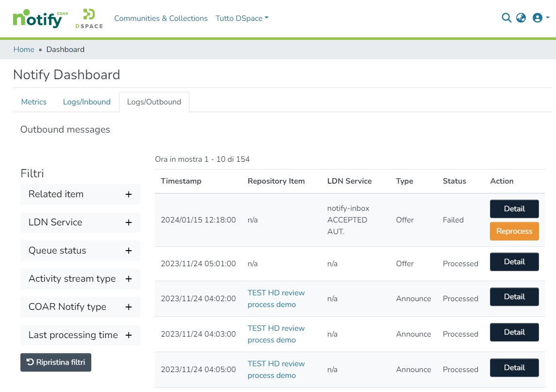Image resolution: width=556 pixels, height=392 pixels.
Task: Expand the COAR Notify type filter
Action: pyautogui.click(x=129, y=307)
